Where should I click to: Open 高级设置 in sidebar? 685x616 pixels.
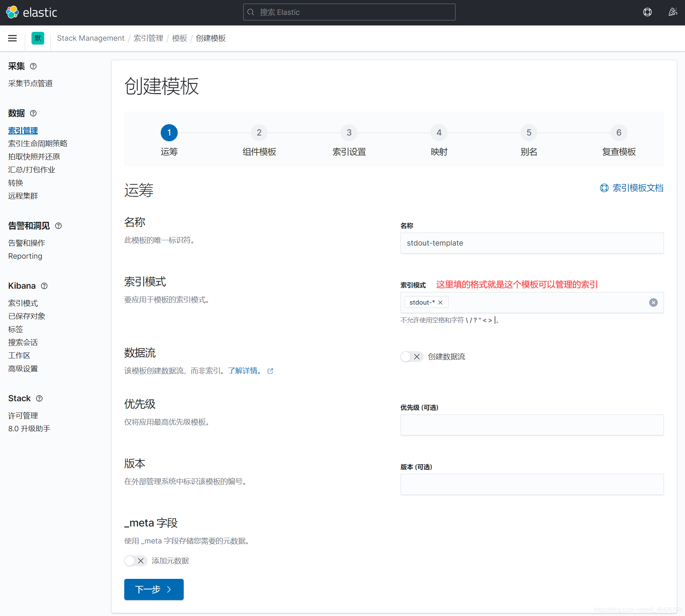(x=23, y=369)
